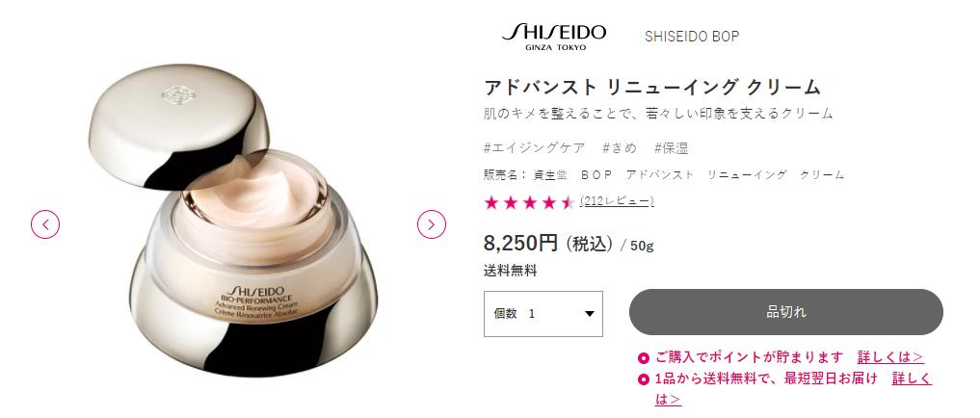Click the jar lid in product photo
Image resolution: width=980 pixels, height=418 pixels.
[179, 125]
